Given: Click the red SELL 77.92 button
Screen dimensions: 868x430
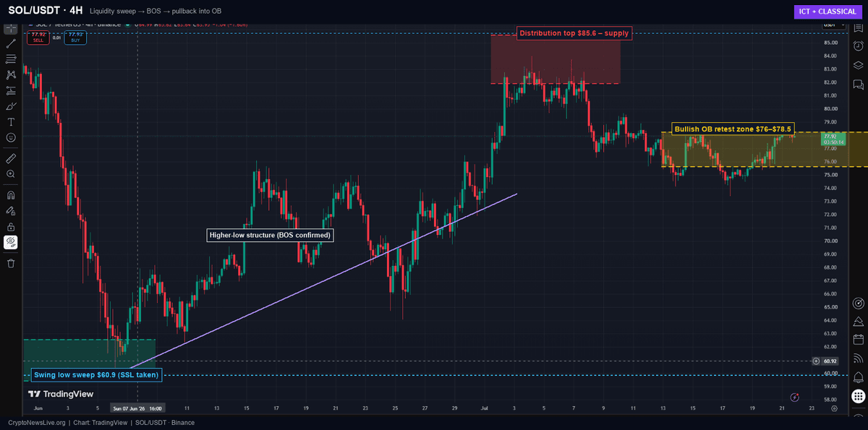Looking at the screenshot, I should [x=38, y=37].
